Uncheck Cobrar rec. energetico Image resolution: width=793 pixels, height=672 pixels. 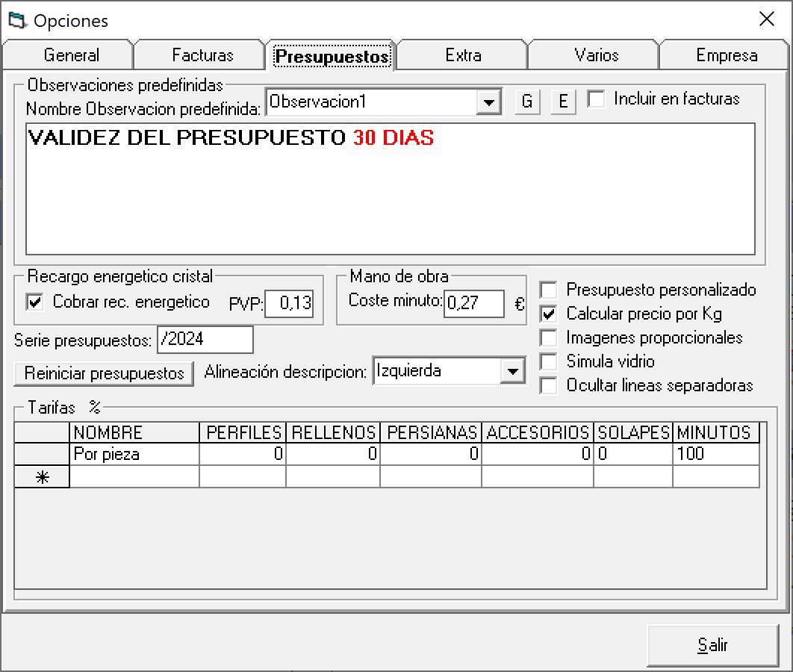tap(34, 302)
